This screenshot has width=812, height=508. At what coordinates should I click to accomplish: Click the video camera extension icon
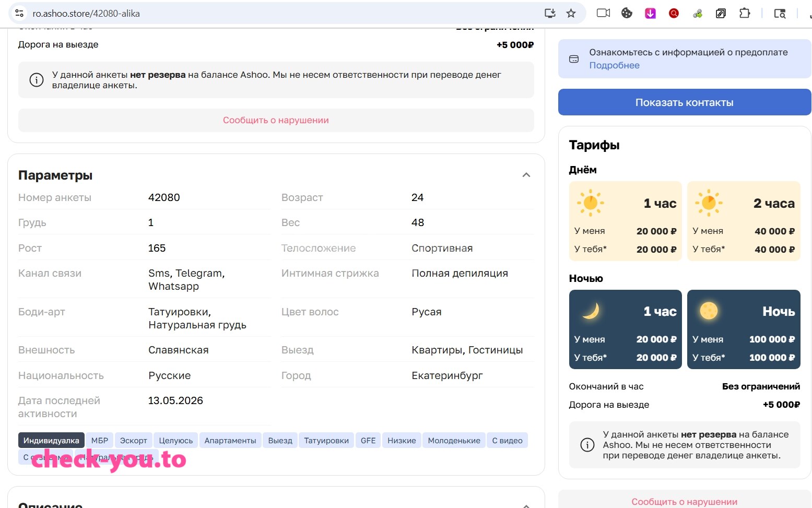[x=603, y=13]
